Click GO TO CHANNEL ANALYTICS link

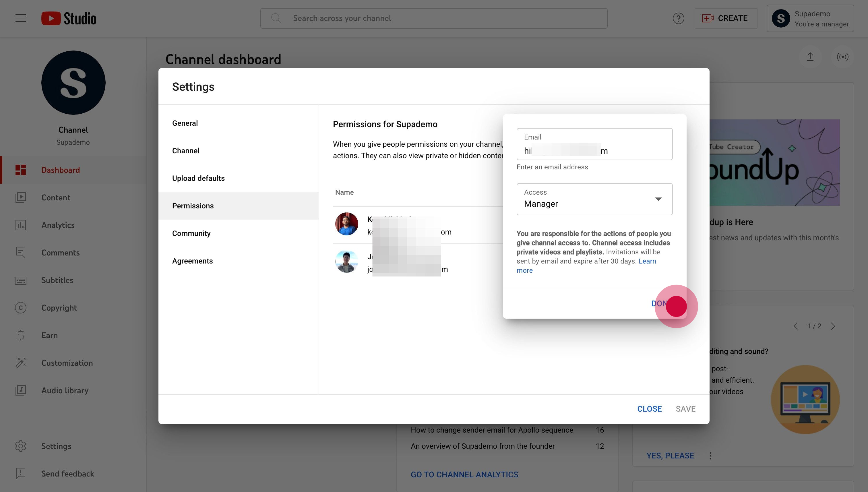(464, 474)
